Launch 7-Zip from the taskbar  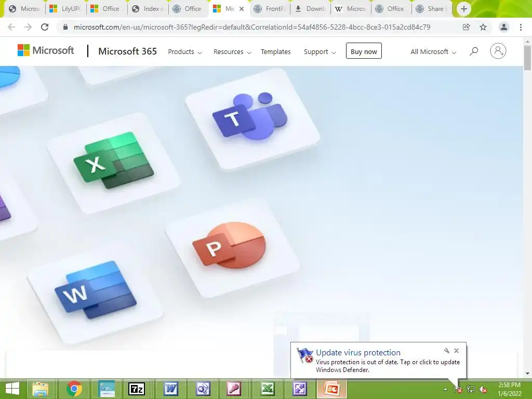(137, 389)
